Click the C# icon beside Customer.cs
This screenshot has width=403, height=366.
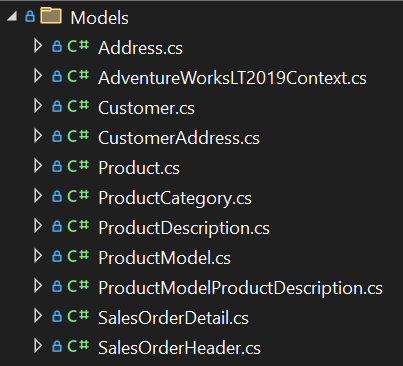pos(78,106)
